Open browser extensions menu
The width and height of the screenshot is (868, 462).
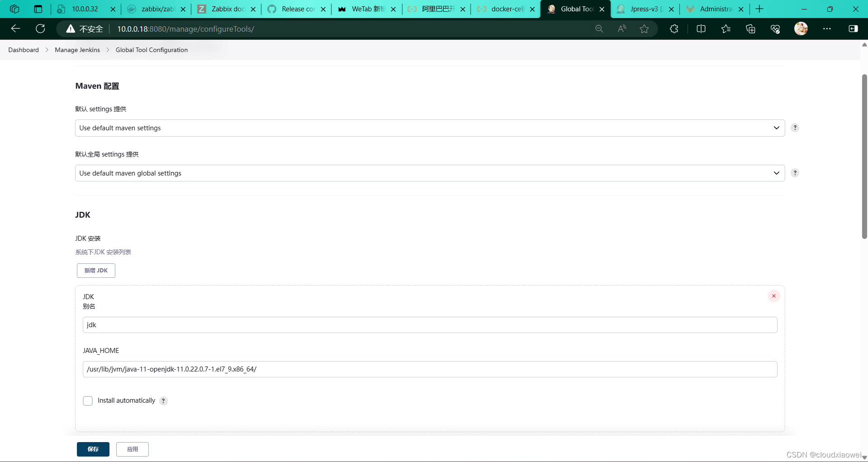[674, 29]
